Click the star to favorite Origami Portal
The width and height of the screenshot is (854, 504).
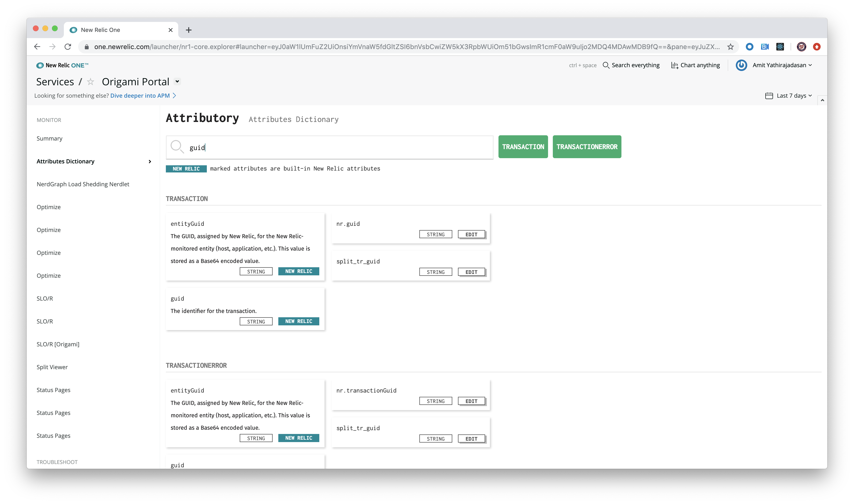pos(90,82)
